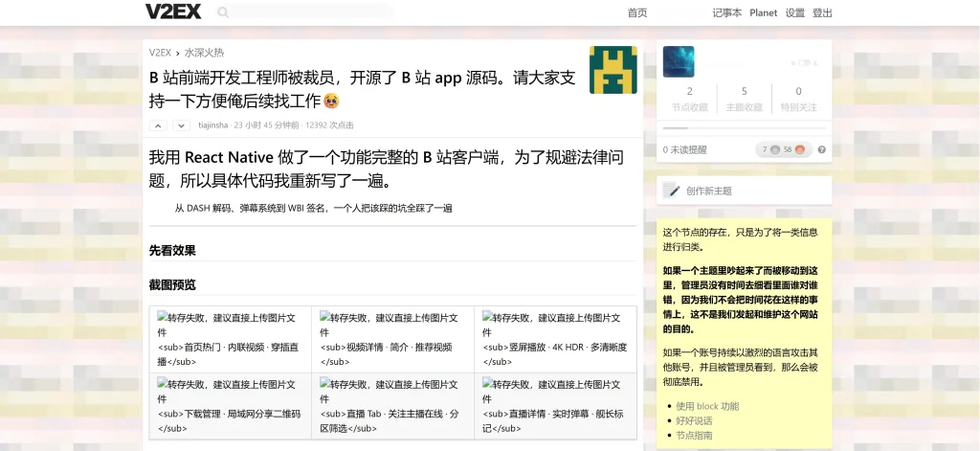Click the question mark help icon
This screenshot has width=980, height=451.
point(821,149)
